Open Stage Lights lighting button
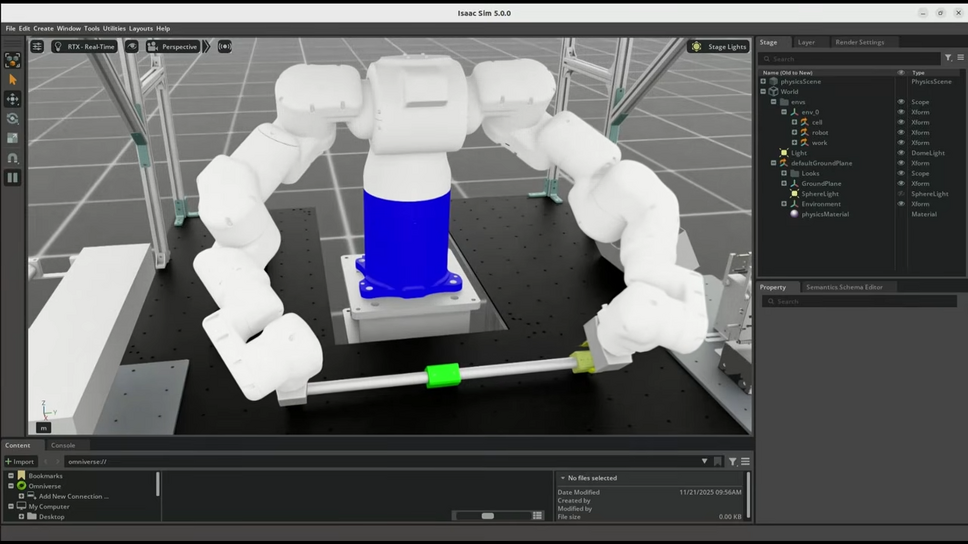The image size is (968, 544). coord(718,47)
